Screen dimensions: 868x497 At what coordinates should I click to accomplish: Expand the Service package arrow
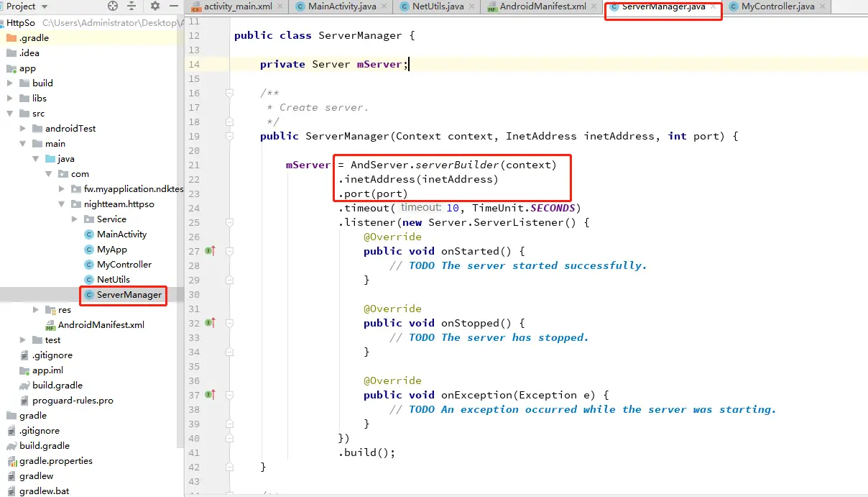point(75,219)
